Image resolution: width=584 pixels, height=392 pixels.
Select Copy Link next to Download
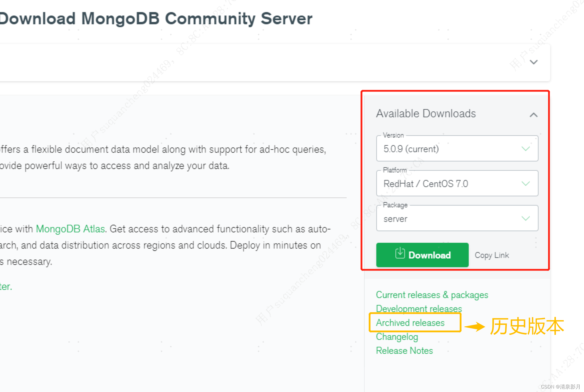(x=492, y=255)
